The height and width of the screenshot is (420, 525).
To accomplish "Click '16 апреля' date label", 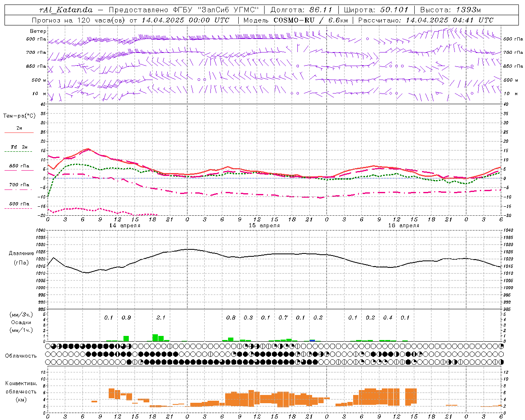I will [x=404, y=226].
